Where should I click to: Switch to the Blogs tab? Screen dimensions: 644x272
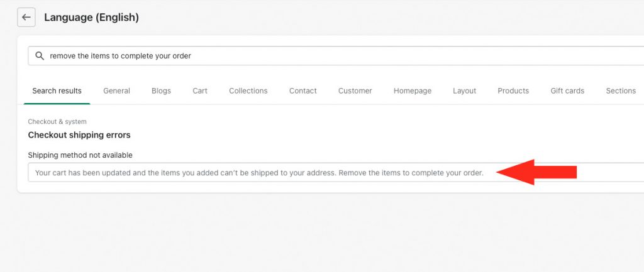pyautogui.click(x=161, y=91)
